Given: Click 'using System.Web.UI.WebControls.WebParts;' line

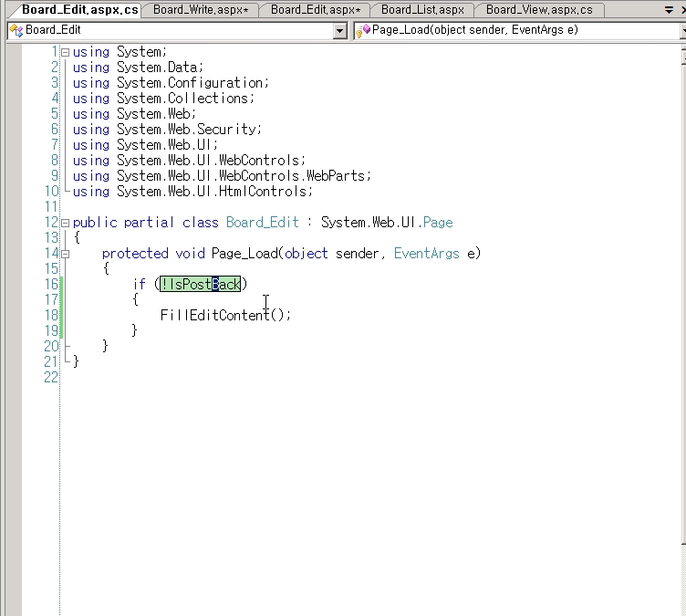Looking at the screenshot, I should click(x=222, y=176).
